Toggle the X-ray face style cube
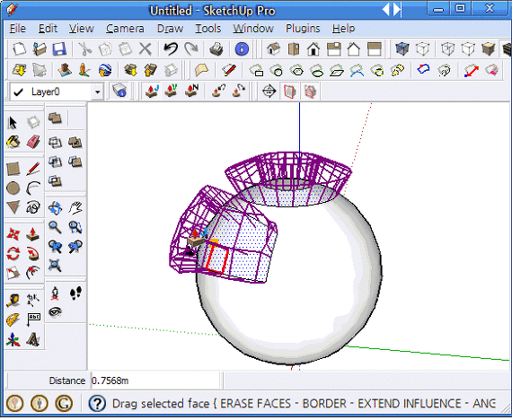Screen dimensions: 512x420 (402, 49)
